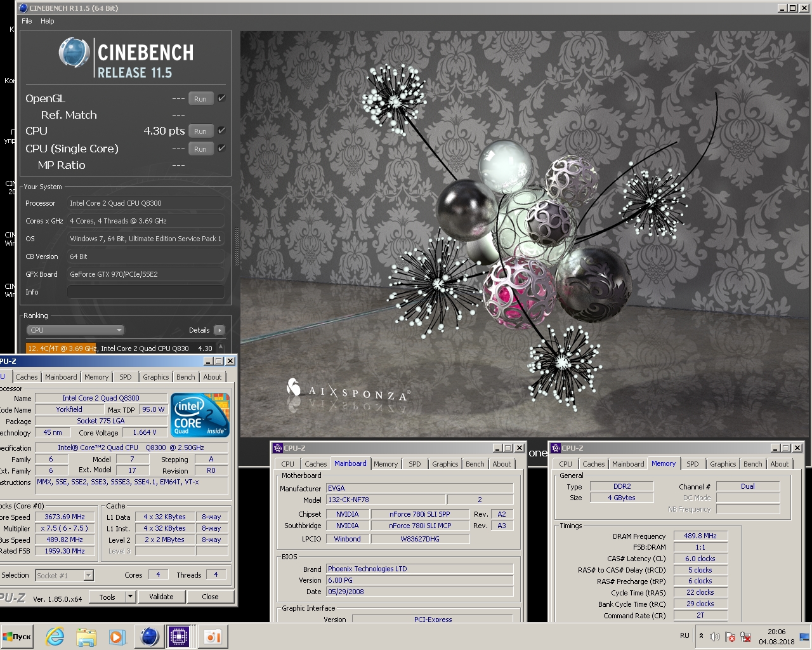Click the Tools button in CPU-Z
The height and width of the screenshot is (650, 812).
(107, 597)
